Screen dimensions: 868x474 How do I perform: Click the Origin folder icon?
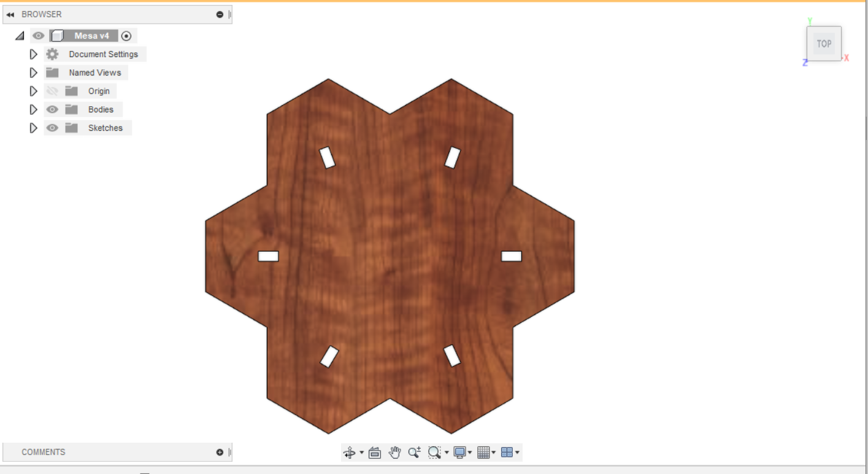[72, 91]
